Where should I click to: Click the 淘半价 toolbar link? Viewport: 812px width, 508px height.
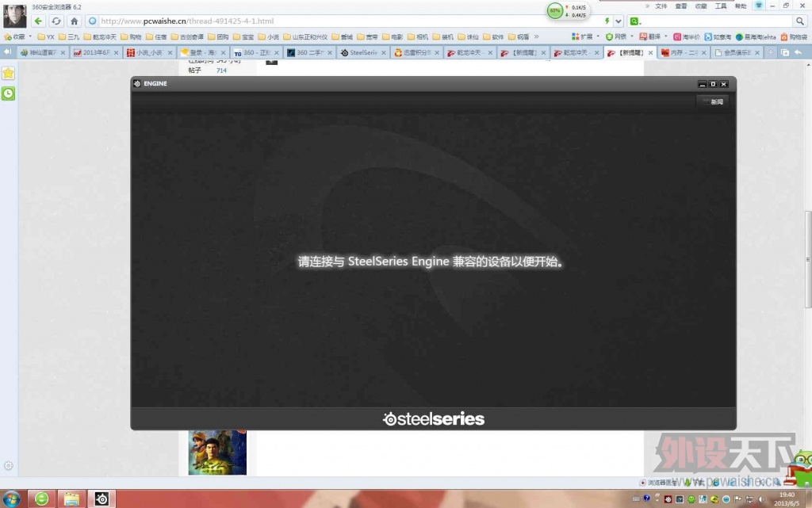click(x=687, y=36)
